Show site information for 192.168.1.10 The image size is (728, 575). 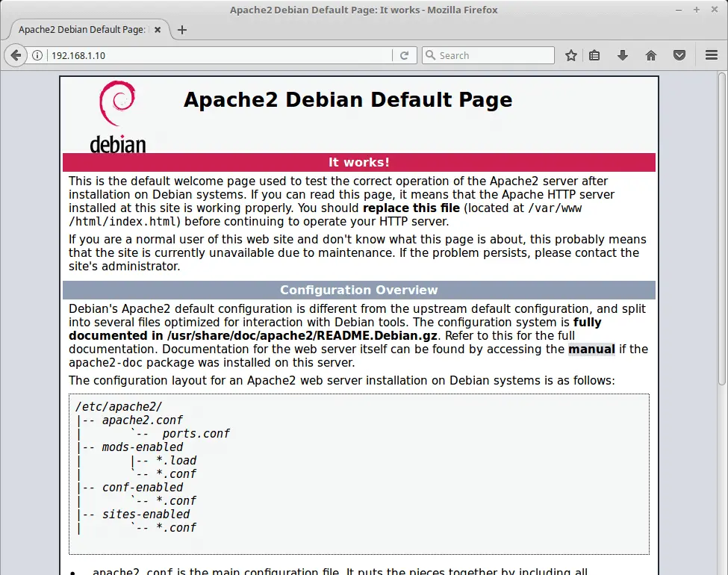[37, 55]
